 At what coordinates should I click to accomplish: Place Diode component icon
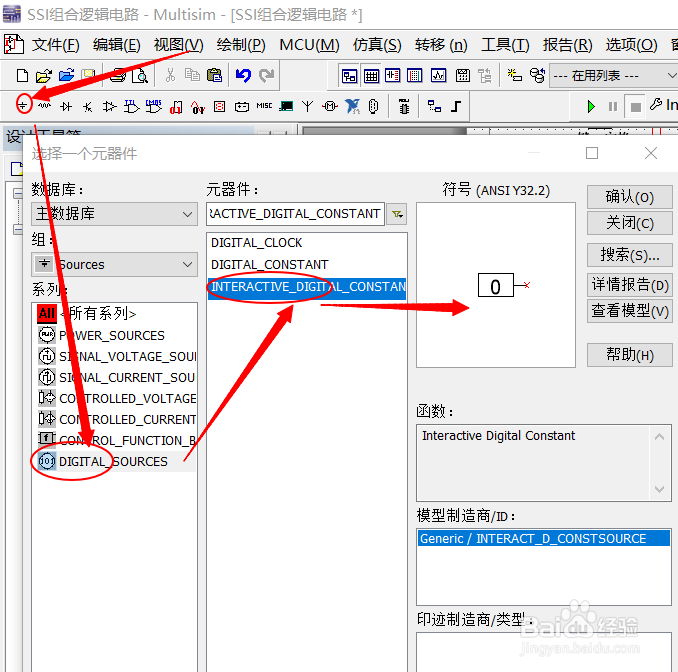pyautogui.click(x=66, y=106)
